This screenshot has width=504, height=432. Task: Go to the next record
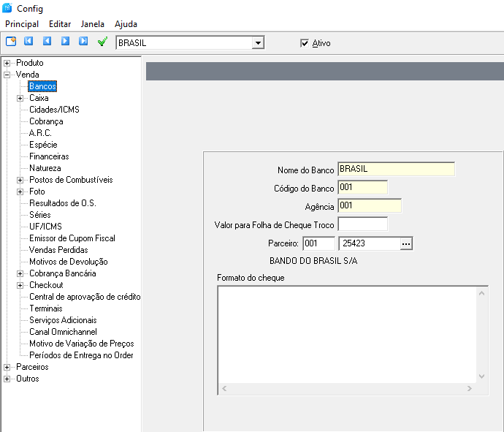point(66,42)
